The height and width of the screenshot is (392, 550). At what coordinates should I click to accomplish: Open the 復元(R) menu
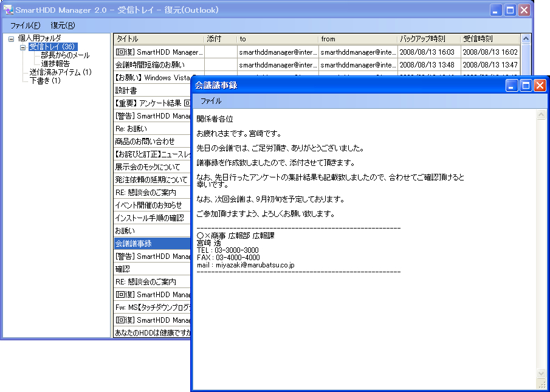pyautogui.click(x=63, y=26)
